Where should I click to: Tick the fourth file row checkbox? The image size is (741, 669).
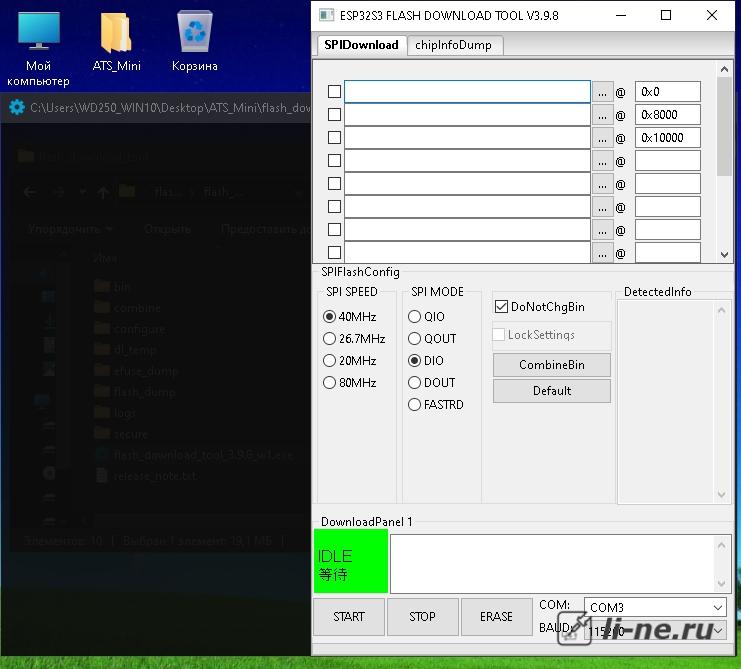334,161
